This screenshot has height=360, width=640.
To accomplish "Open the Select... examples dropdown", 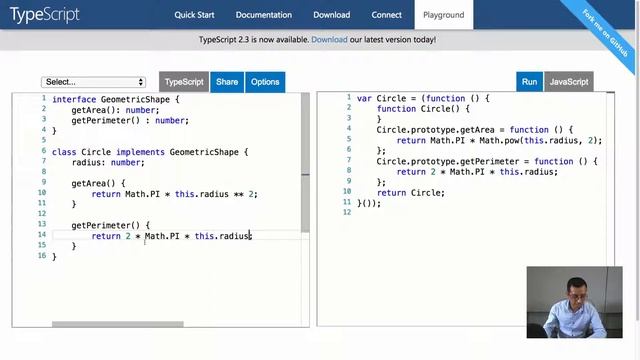I will pyautogui.click(x=93, y=82).
